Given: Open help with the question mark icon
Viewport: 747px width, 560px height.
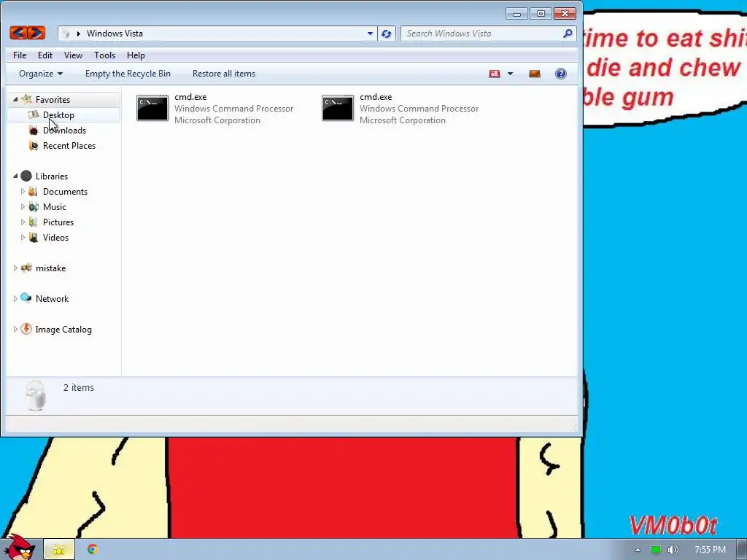Looking at the screenshot, I should 561,74.
